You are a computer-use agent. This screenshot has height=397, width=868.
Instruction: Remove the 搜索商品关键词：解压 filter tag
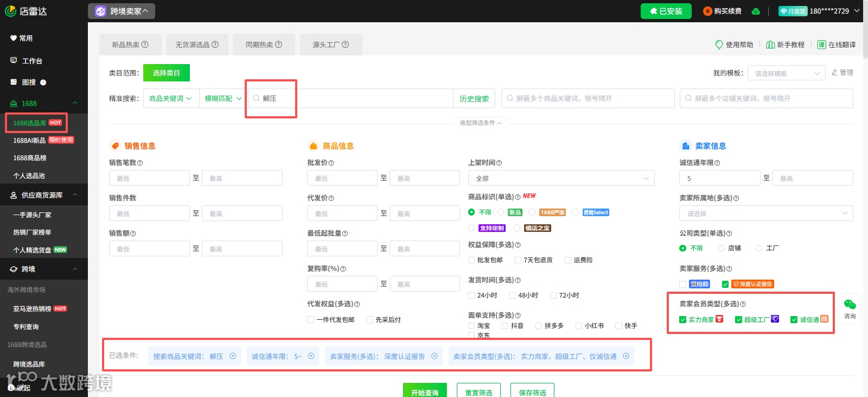[x=233, y=356]
